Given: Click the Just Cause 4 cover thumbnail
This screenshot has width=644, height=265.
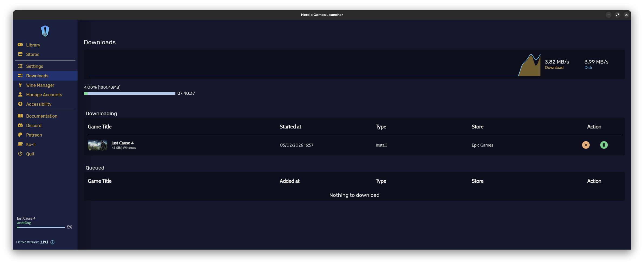Looking at the screenshot, I should tap(98, 145).
